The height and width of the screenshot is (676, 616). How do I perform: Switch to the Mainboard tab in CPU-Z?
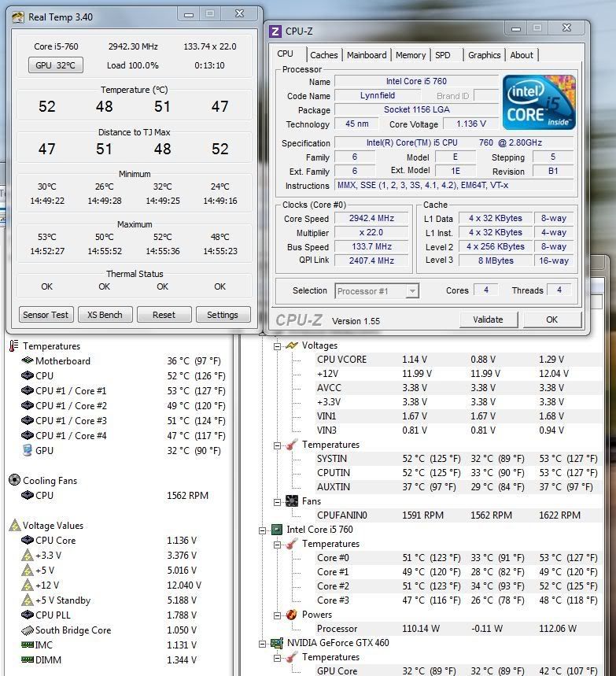point(367,55)
